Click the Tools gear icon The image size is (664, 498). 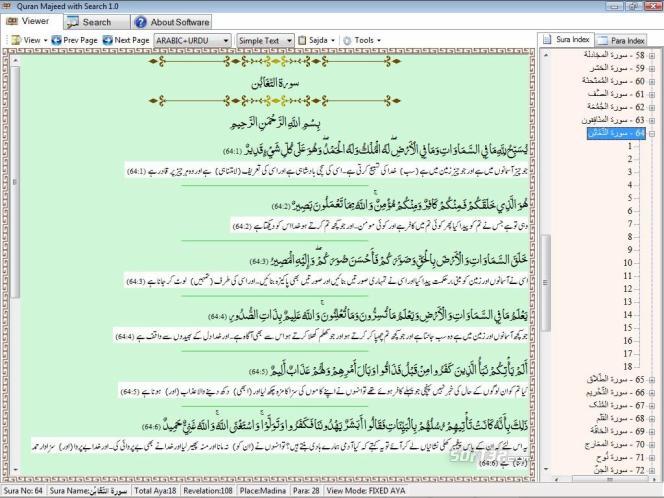[x=347, y=41]
